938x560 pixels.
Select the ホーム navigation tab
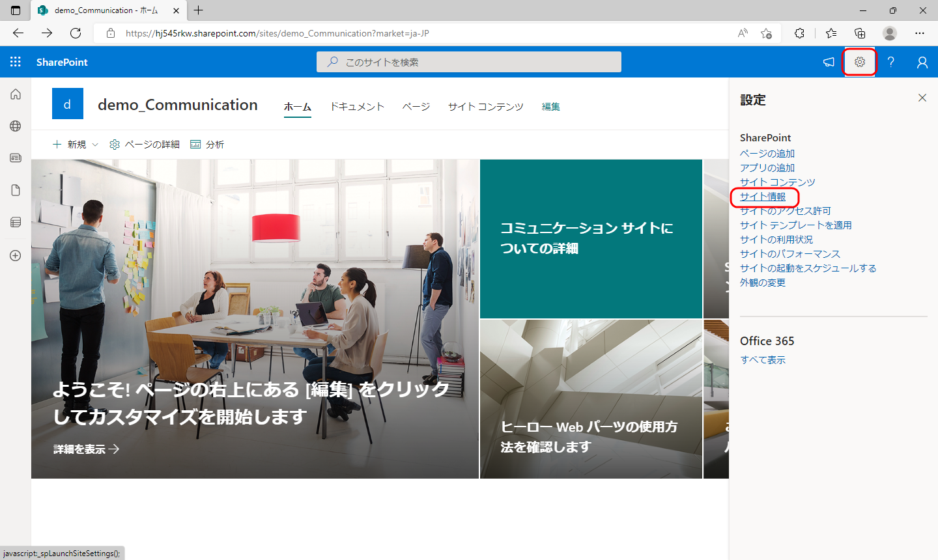[298, 107]
